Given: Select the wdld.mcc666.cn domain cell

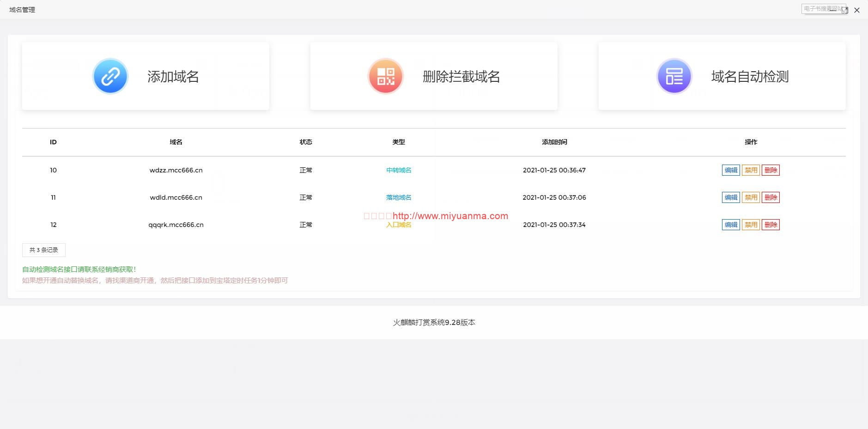Looking at the screenshot, I should point(176,197).
